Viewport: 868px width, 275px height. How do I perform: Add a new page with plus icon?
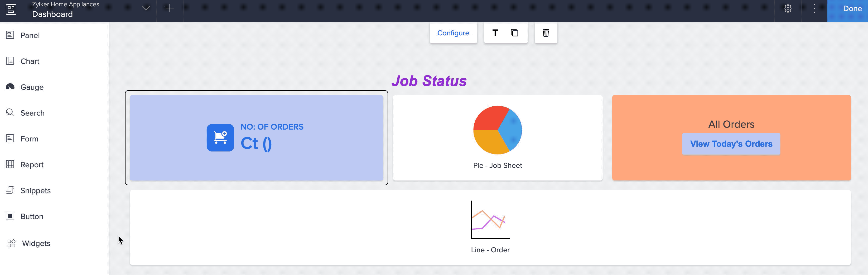coord(170,8)
